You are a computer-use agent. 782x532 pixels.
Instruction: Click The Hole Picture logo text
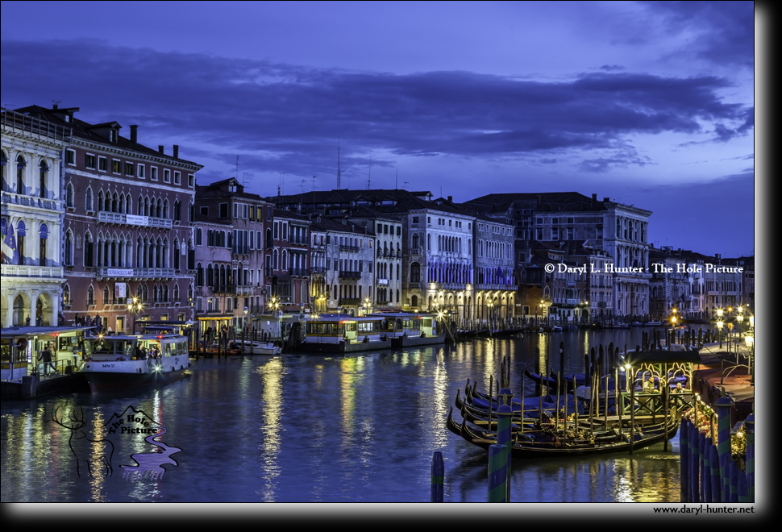133,424
